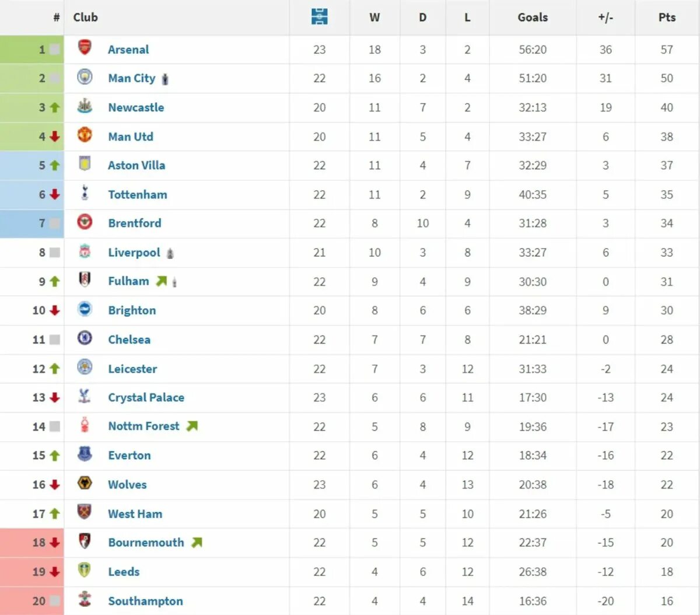Click the trophy icon next to Liverpool
700x615 pixels.
[170, 253]
